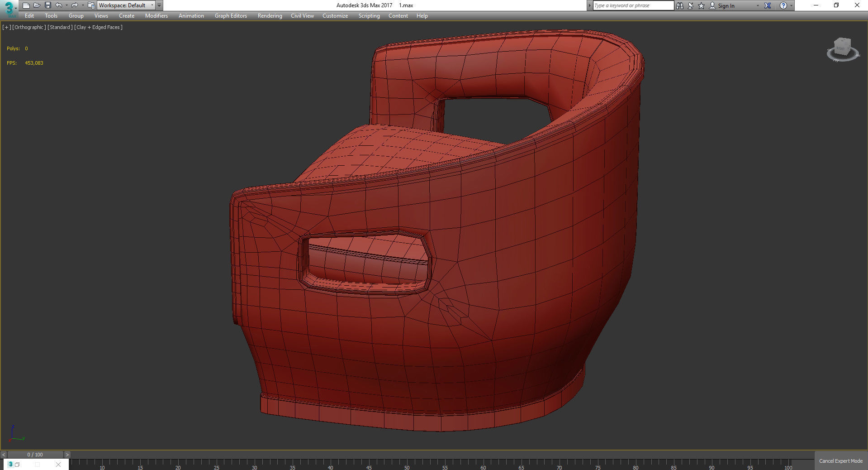Close the floating mini window at bottom left

tap(58, 465)
